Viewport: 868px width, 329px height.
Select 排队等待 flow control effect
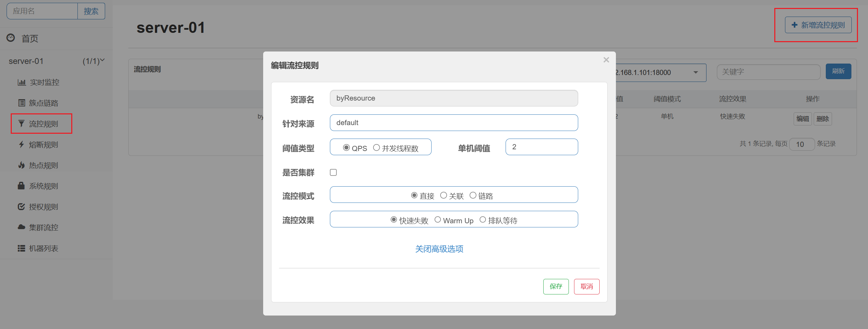(482, 219)
